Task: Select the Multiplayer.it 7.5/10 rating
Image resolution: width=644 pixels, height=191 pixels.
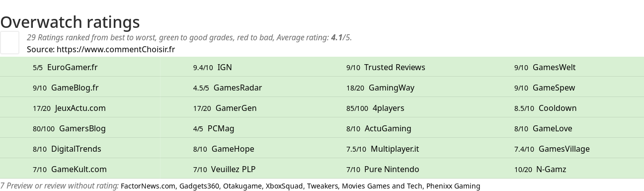Action: pos(383,149)
